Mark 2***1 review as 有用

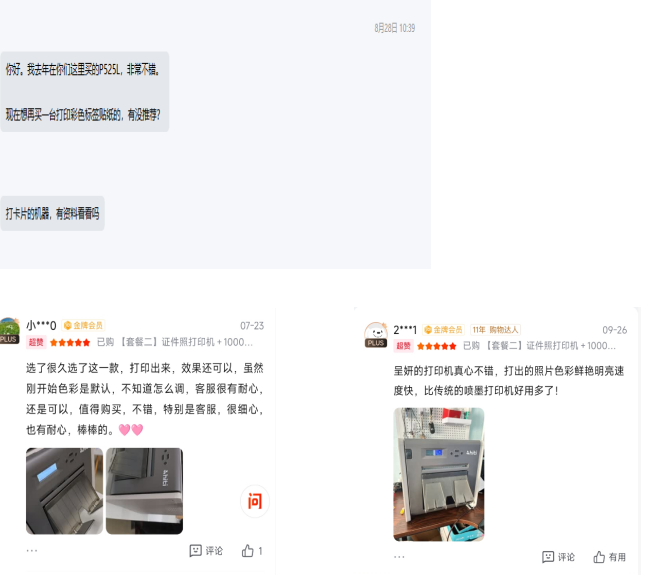coord(610,557)
